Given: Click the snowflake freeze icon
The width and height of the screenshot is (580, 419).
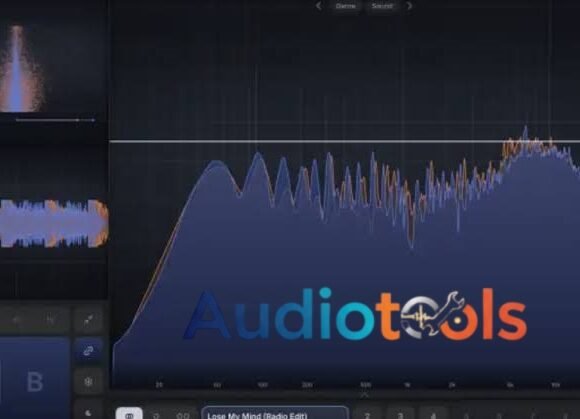Looking at the screenshot, I should (88, 381).
